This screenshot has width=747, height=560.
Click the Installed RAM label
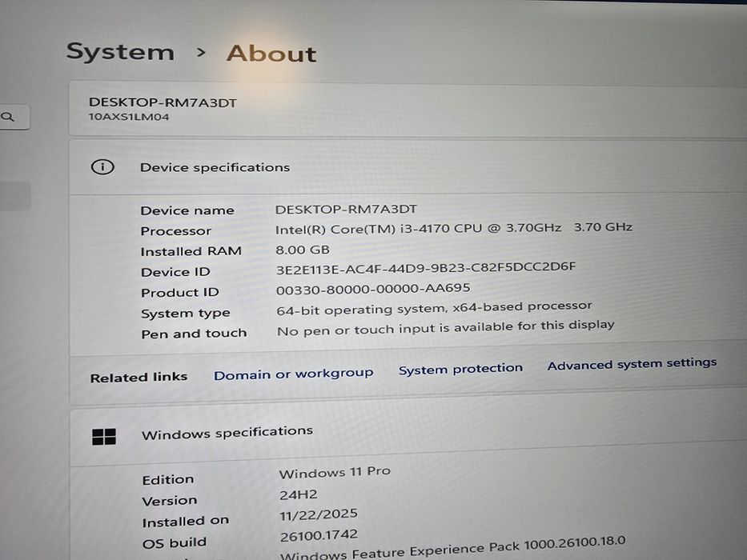pyautogui.click(x=191, y=251)
